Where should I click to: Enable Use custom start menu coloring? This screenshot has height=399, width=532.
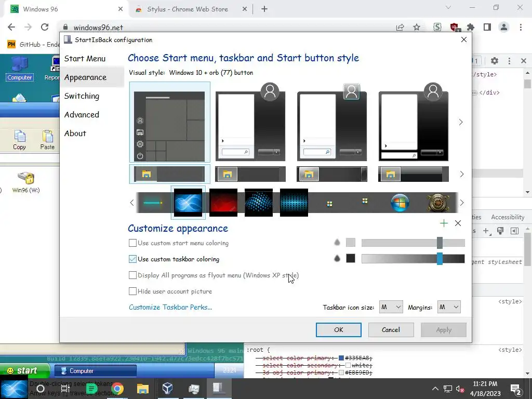click(x=132, y=243)
